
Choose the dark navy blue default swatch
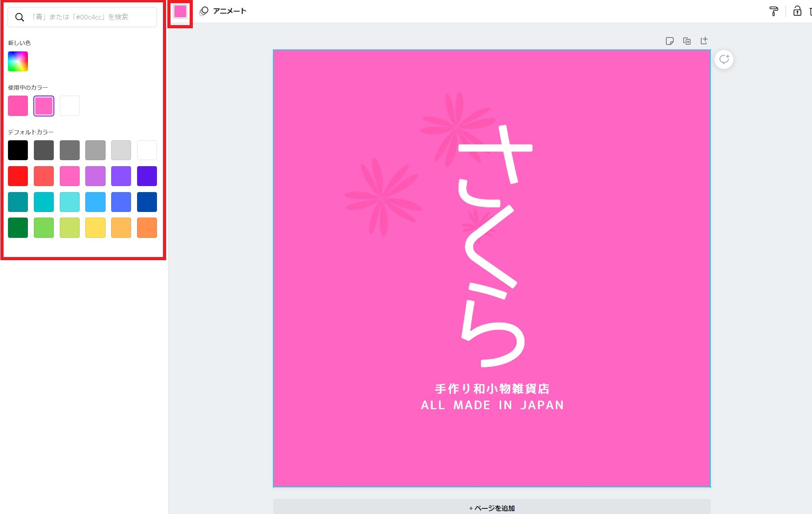click(x=147, y=202)
